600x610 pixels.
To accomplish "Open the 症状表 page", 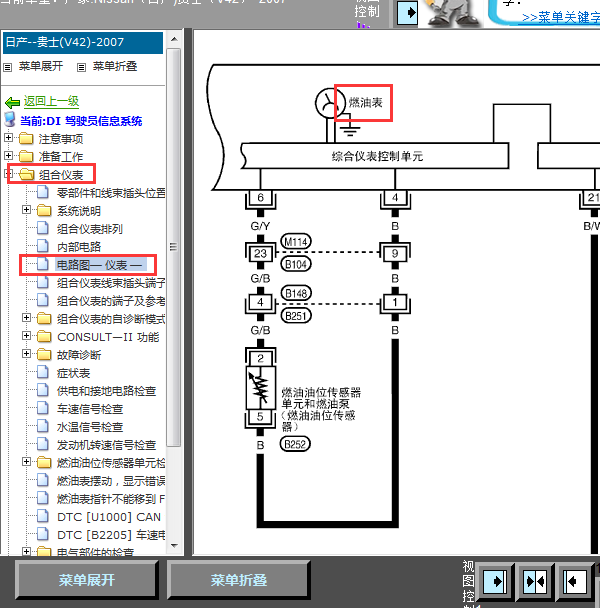I will click(x=73, y=373).
